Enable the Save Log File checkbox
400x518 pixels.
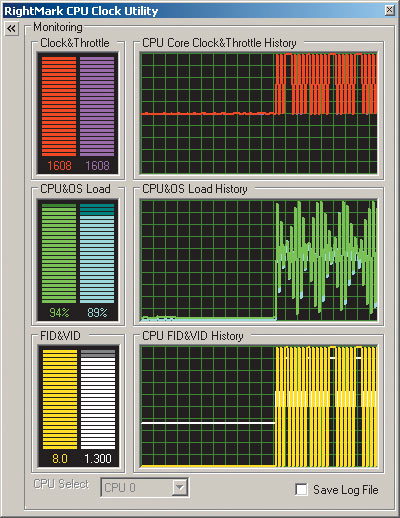point(301,489)
